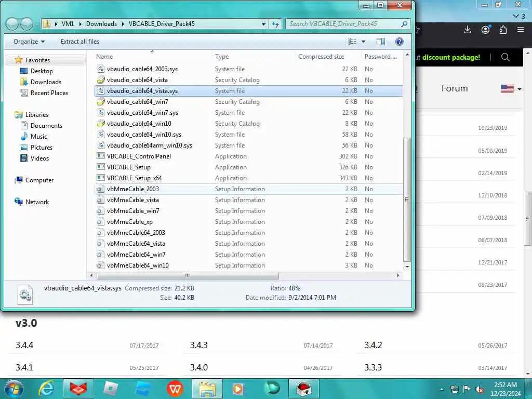Click scroll-down arrow of file list
532x399 pixels.
[x=407, y=267]
